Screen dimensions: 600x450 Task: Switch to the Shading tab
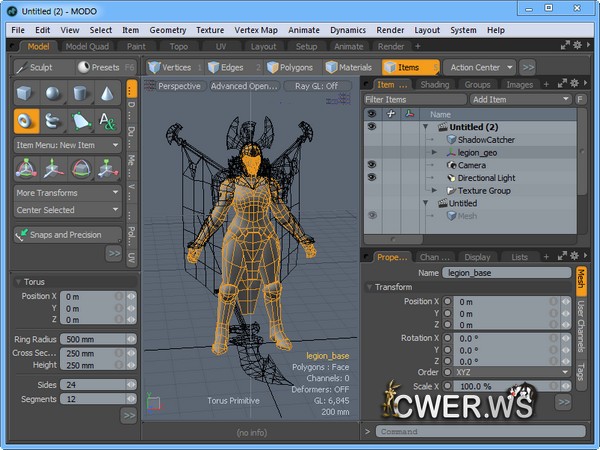[x=434, y=85]
